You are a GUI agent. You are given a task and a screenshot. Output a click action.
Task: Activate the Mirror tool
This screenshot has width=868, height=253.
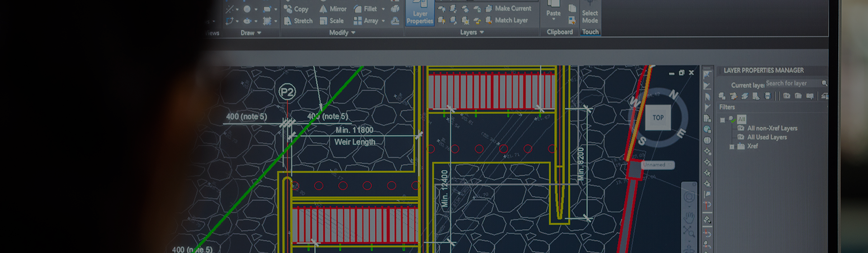point(333,9)
